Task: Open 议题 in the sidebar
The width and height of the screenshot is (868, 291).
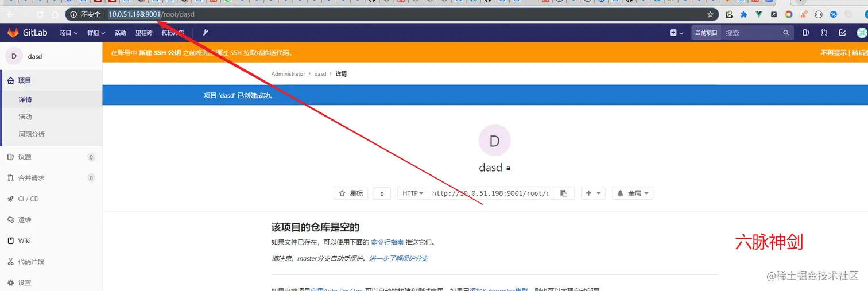Action: (51, 157)
